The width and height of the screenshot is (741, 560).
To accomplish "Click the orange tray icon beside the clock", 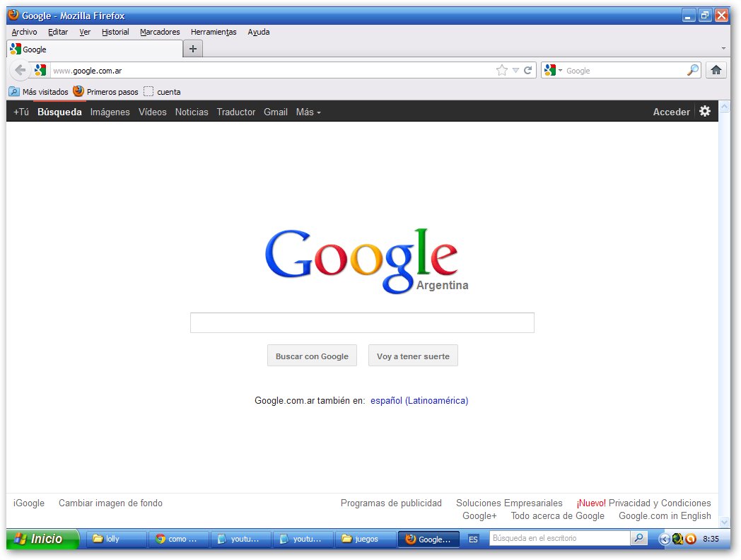I will tap(691, 539).
